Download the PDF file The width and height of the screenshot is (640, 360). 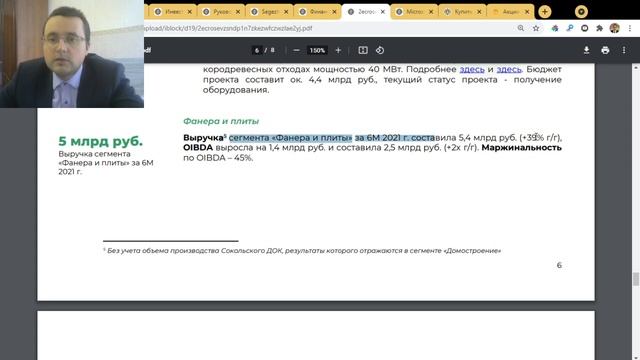pyautogui.click(x=587, y=50)
